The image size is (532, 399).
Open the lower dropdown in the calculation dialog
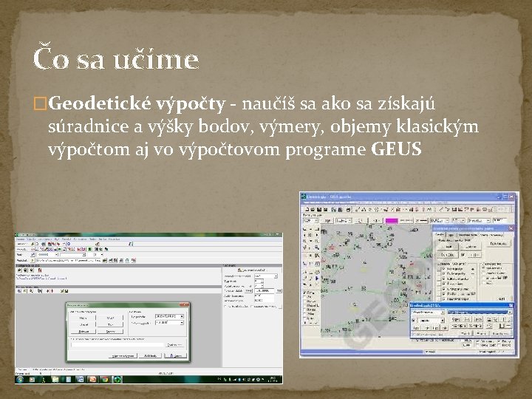point(170,323)
